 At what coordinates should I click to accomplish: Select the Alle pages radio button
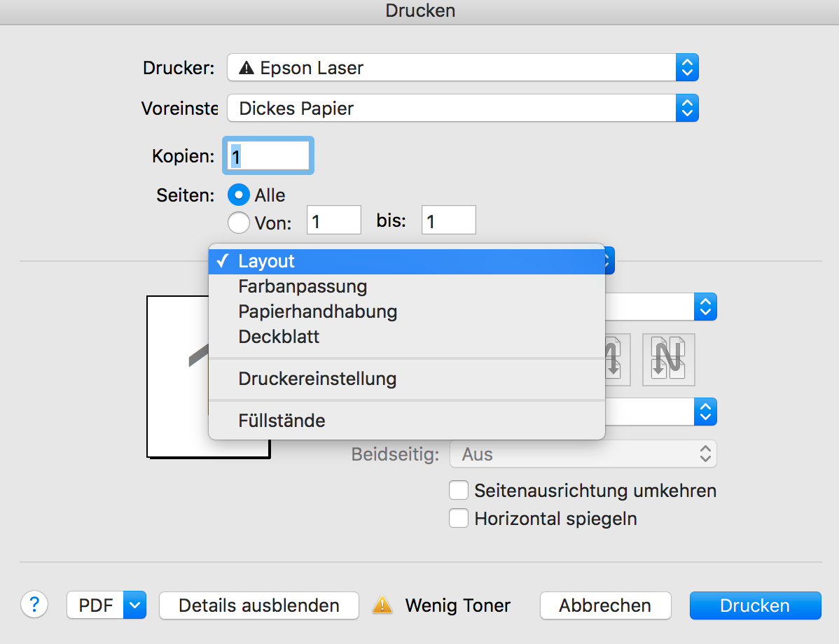pyautogui.click(x=240, y=195)
